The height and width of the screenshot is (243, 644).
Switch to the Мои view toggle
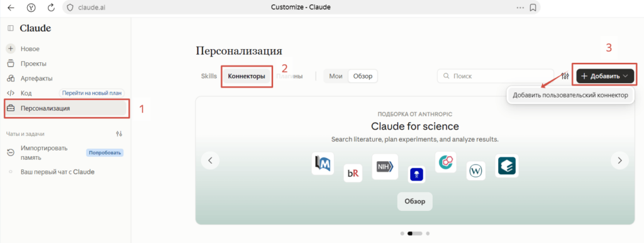[336, 76]
